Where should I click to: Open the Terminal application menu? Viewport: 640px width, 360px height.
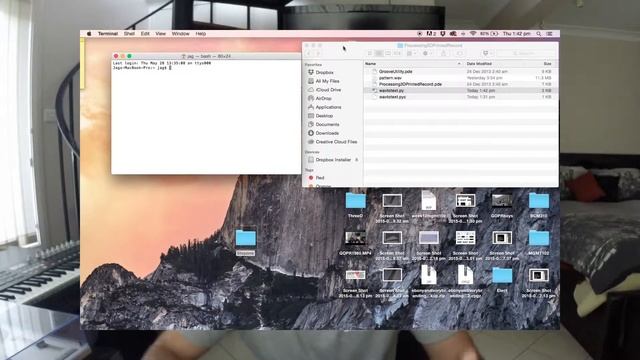pyautogui.click(x=108, y=34)
